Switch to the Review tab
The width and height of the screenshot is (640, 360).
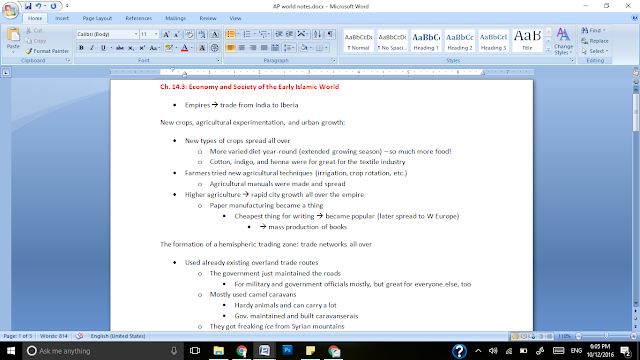pos(208,18)
